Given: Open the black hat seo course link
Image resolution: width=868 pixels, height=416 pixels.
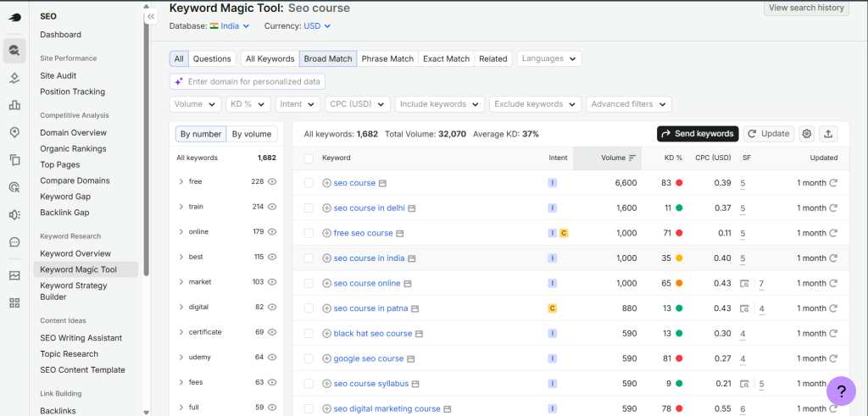Looking at the screenshot, I should click(373, 334).
